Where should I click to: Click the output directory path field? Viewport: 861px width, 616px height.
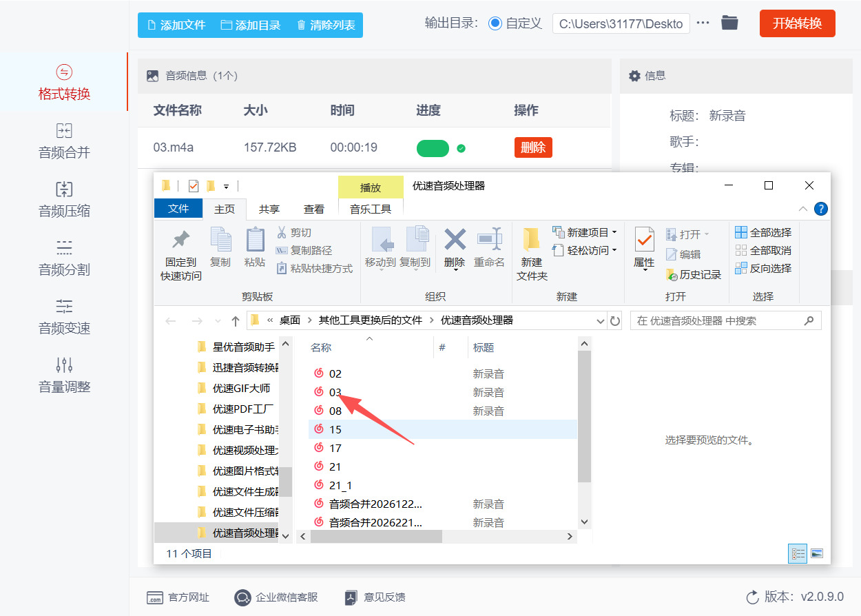(621, 23)
